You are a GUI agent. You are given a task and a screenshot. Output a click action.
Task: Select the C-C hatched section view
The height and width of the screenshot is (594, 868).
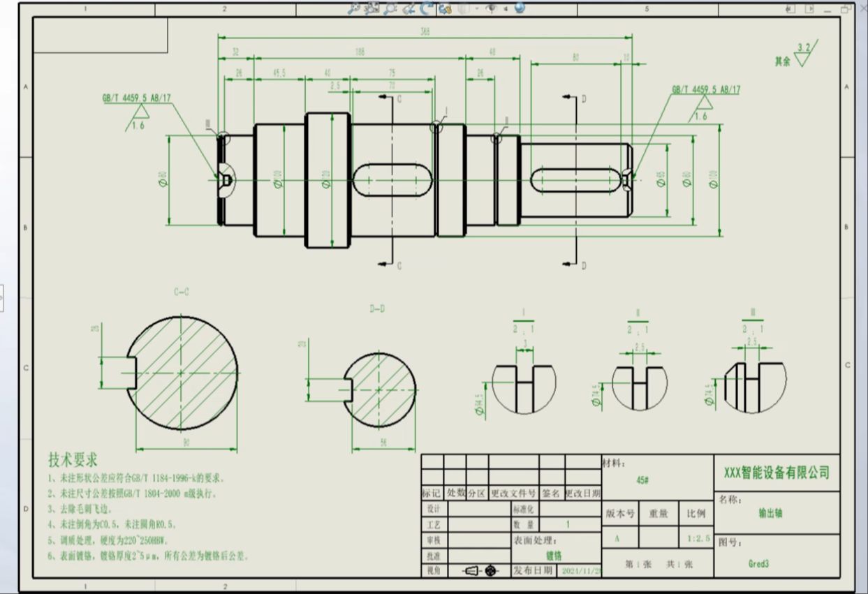pos(181,373)
